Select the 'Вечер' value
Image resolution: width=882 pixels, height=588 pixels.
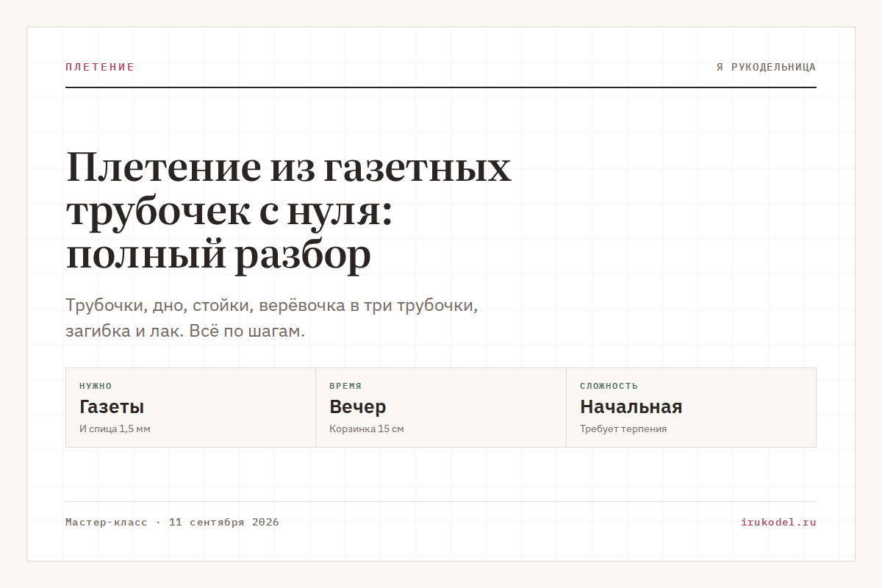coord(358,406)
